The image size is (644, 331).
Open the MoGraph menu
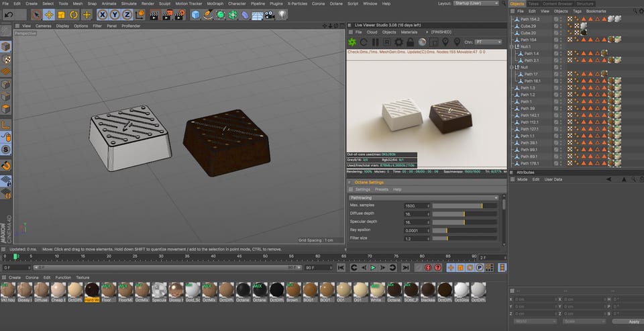[x=215, y=3]
